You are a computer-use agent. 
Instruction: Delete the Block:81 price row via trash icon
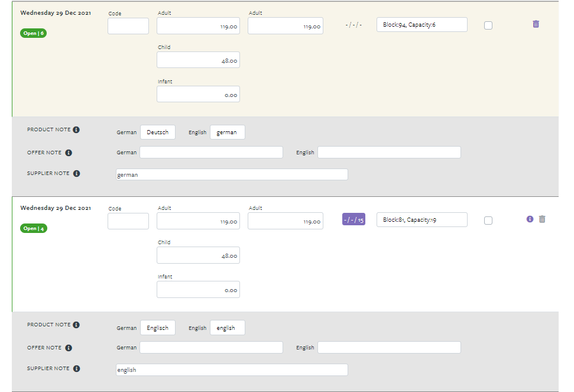tap(543, 219)
